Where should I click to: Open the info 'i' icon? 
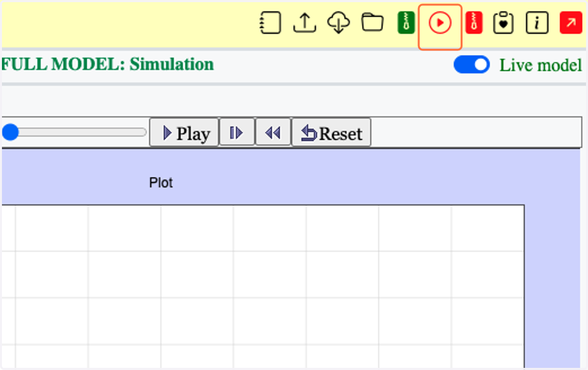[x=537, y=23]
